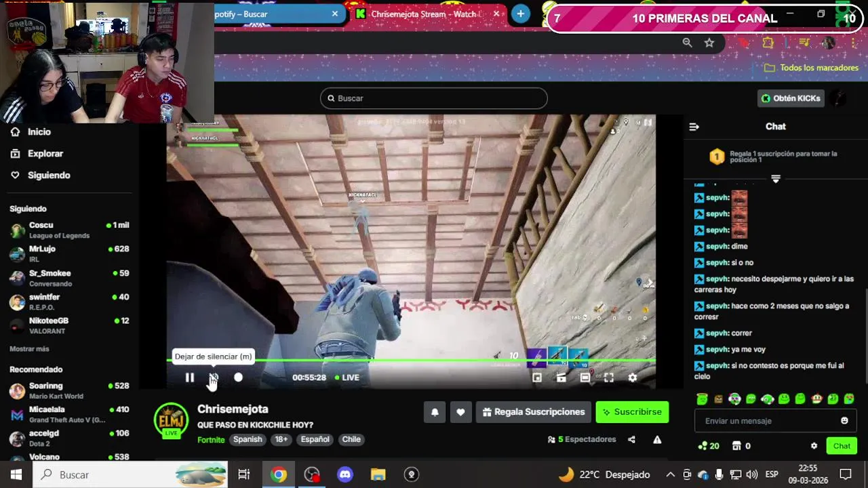
Task: Open Chrisemejota channel avatar
Action: pos(172,420)
